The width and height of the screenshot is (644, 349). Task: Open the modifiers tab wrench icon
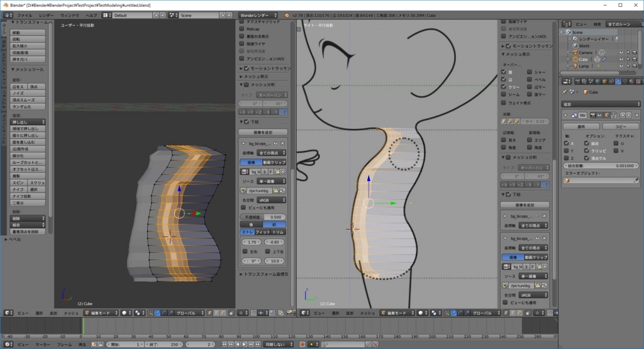tap(618, 81)
